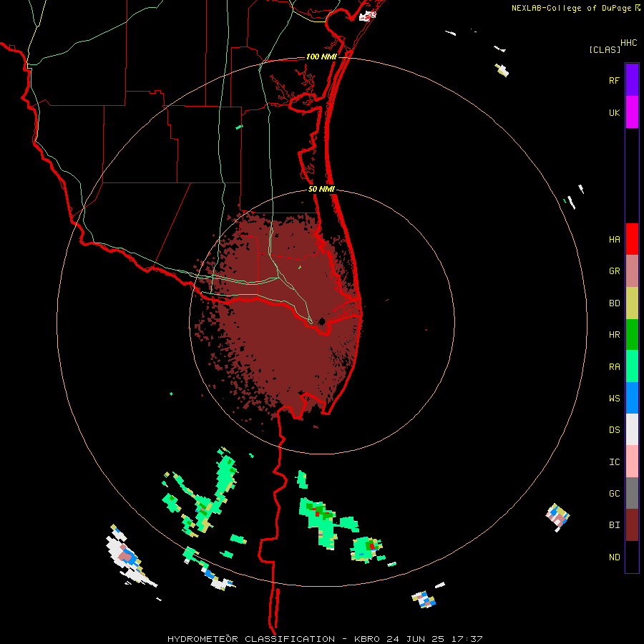Click the BD legend label

point(614,303)
